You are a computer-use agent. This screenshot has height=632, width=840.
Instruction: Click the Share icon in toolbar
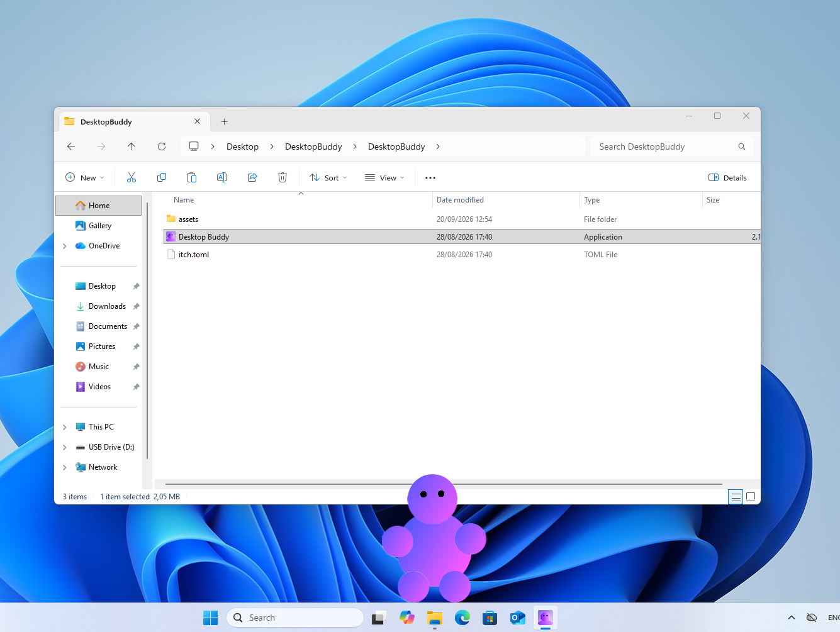click(x=252, y=178)
